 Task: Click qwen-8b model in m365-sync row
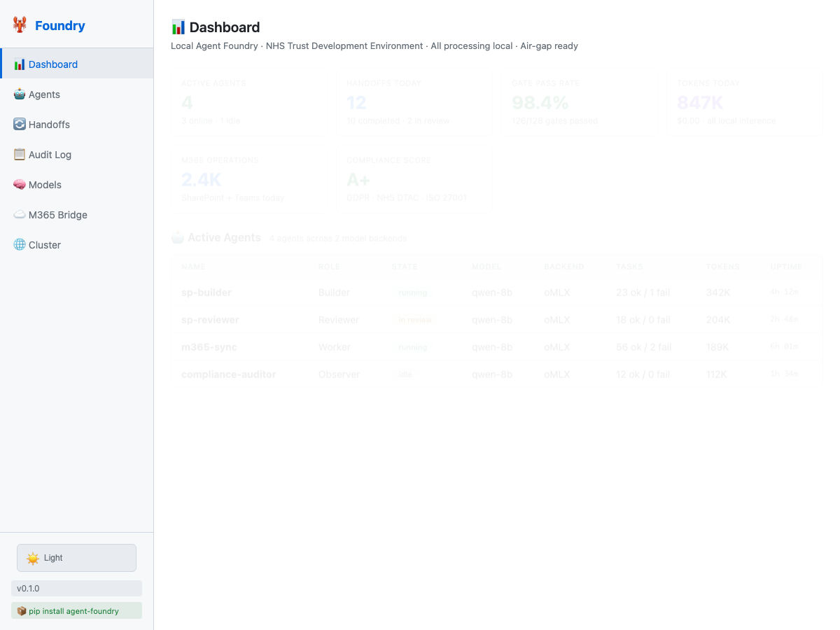pos(492,347)
